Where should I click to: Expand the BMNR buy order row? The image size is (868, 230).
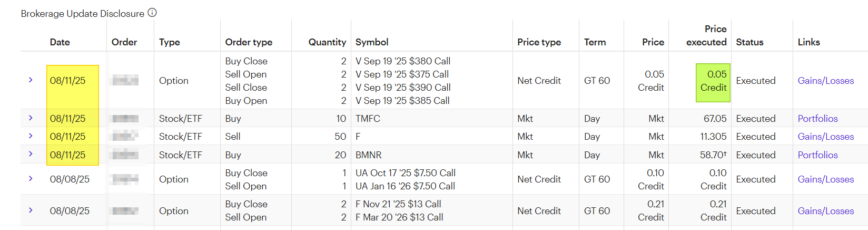pos(31,154)
